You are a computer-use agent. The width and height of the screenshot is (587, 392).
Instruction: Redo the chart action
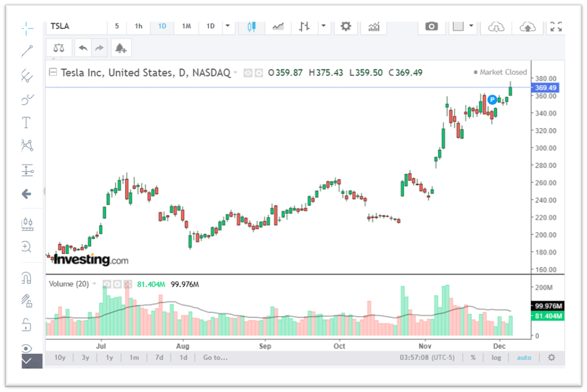click(99, 48)
